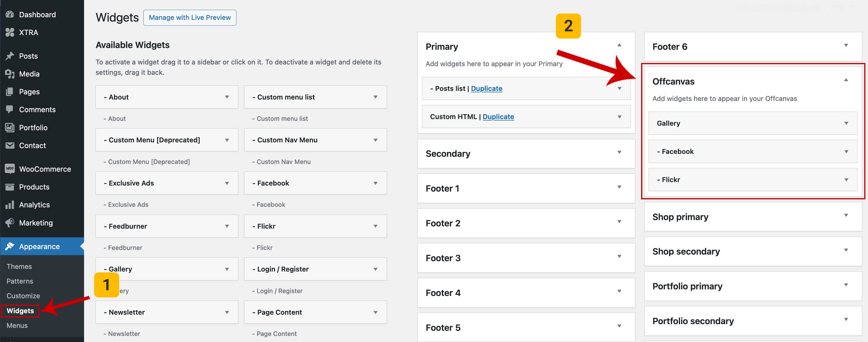Click the XTRA theme icon
The width and height of the screenshot is (868, 342).
(10, 32)
